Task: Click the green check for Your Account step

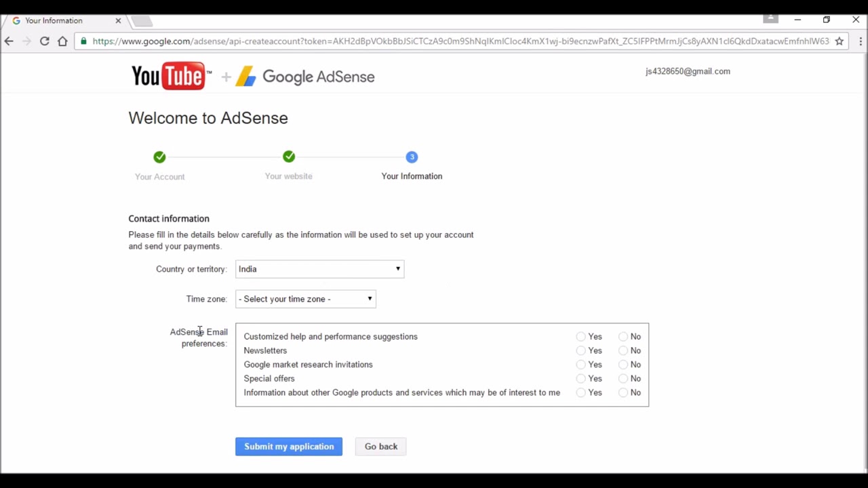Action: (x=159, y=157)
